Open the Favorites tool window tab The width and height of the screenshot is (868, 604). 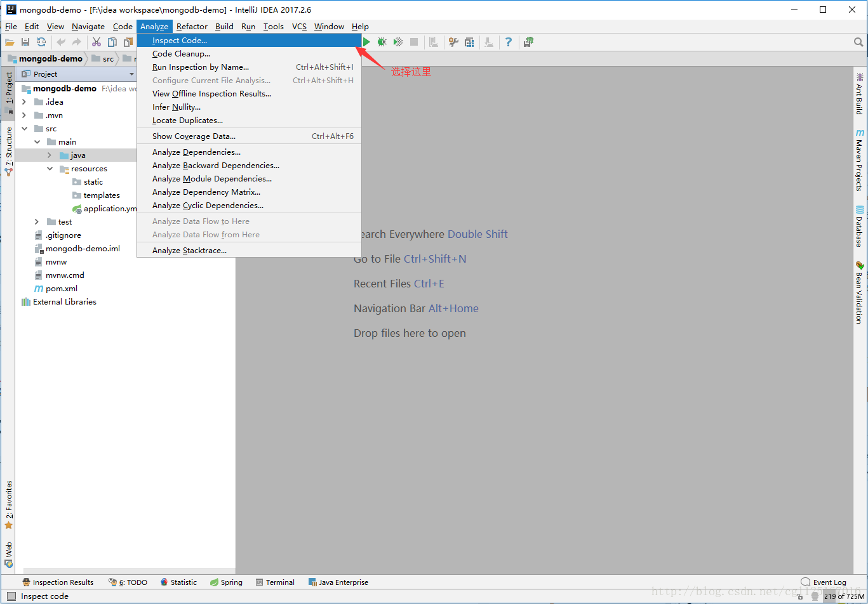pos(9,504)
